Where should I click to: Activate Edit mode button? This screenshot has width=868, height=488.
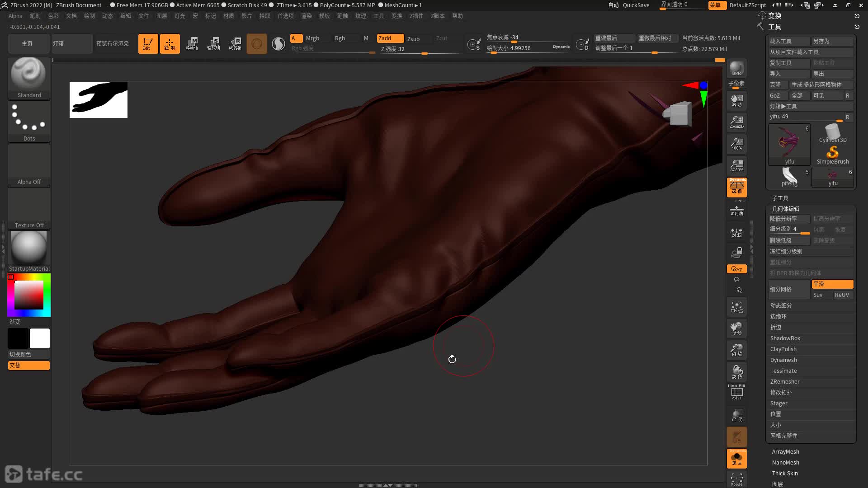point(148,44)
